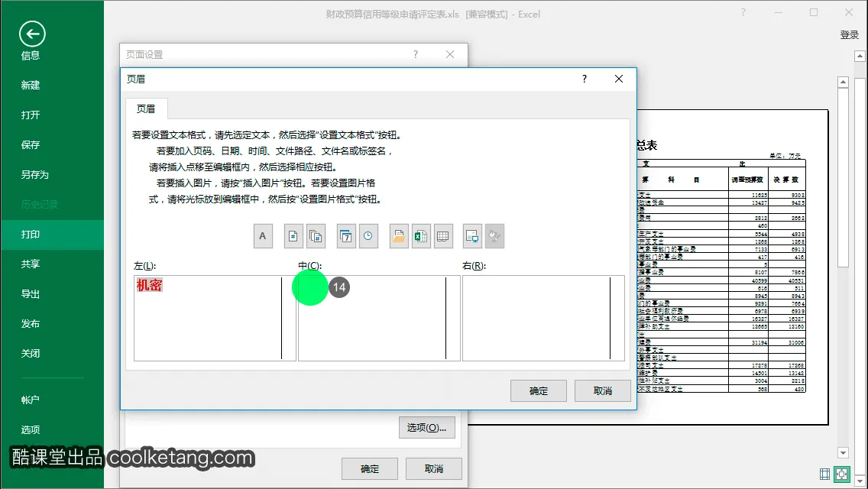This screenshot has height=489, width=868.
Task: Insert sheet name icon
Action: click(443, 236)
